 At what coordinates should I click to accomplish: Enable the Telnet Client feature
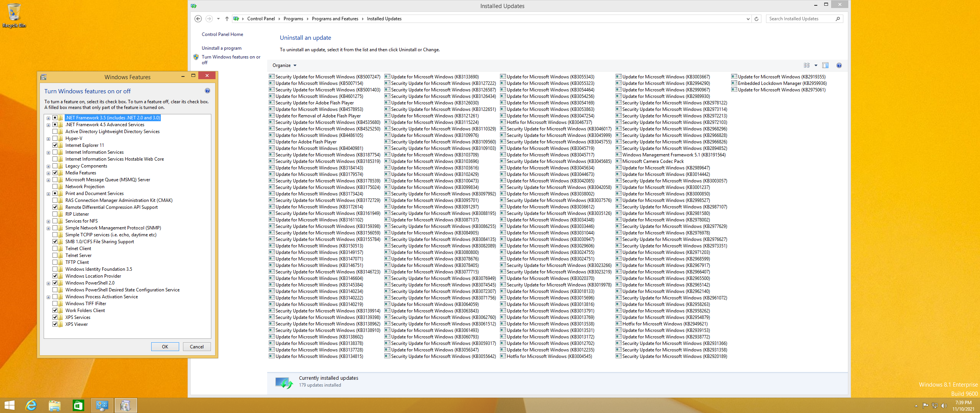click(55, 249)
